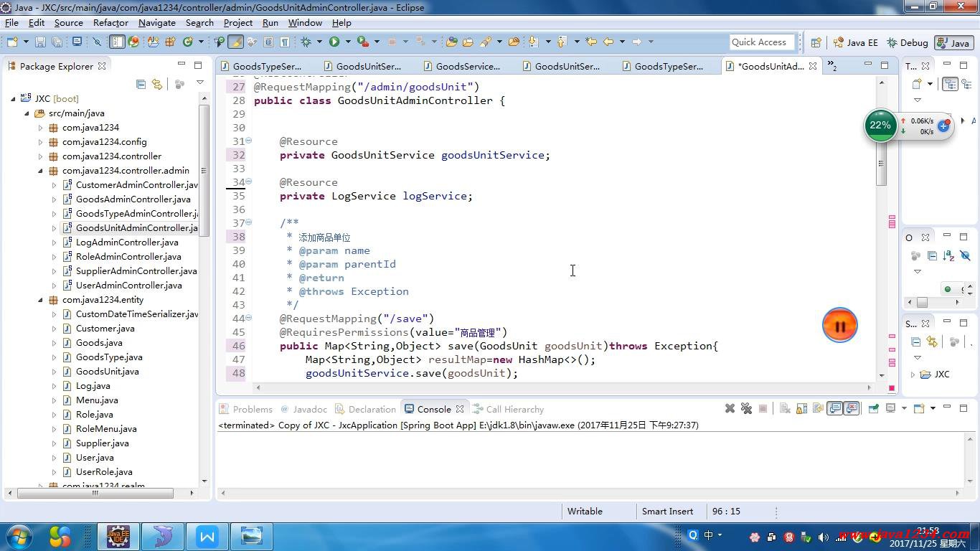Open the Project menu

click(x=238, y=22)
